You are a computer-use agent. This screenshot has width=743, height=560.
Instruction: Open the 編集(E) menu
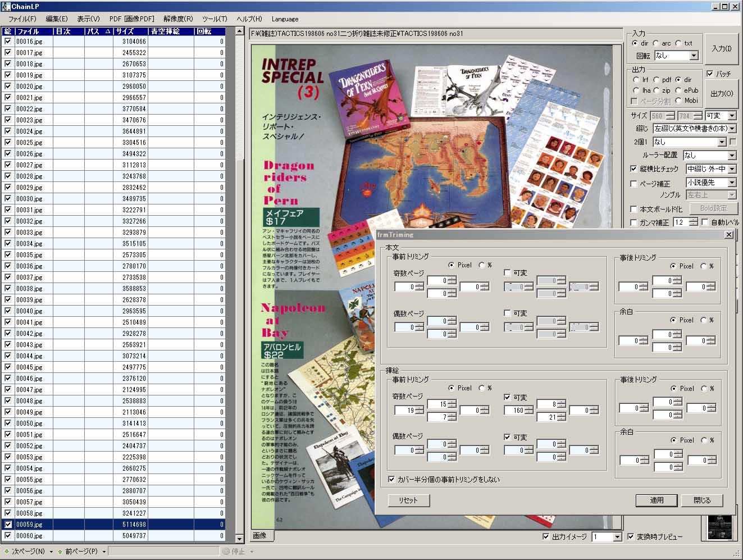[x=56, y=19]
